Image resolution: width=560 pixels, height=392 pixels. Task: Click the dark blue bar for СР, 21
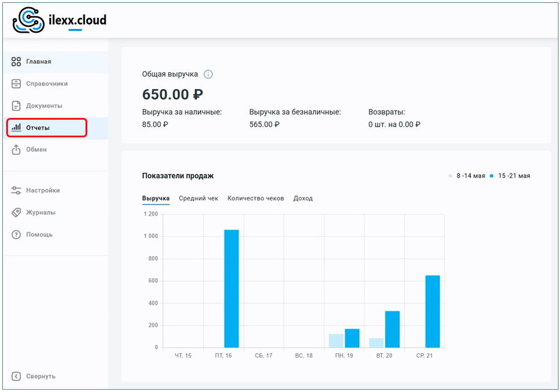tap(432, 311)
